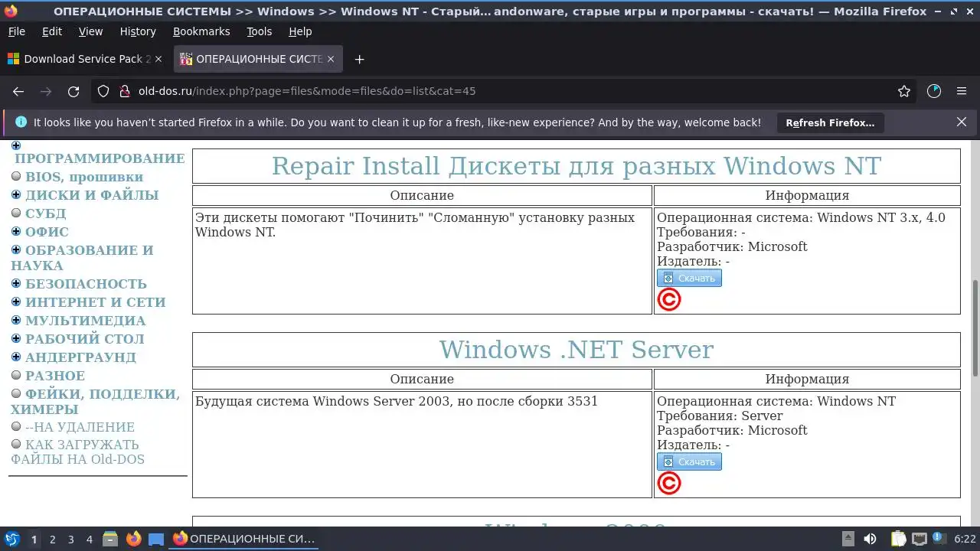Open the СУБД category link
The image size is (980, 551).
pos(45,214)
